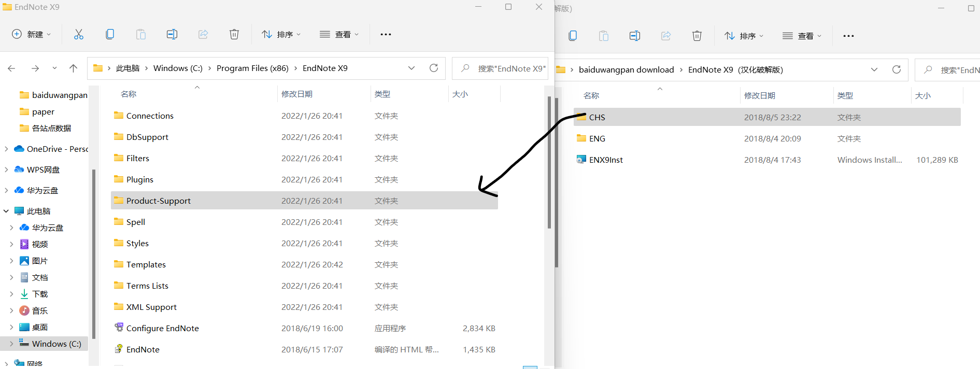Click Windows (C:) in left breadcrumb
Image resolution: width=980 pixels, height=369 pixels.
178,68
